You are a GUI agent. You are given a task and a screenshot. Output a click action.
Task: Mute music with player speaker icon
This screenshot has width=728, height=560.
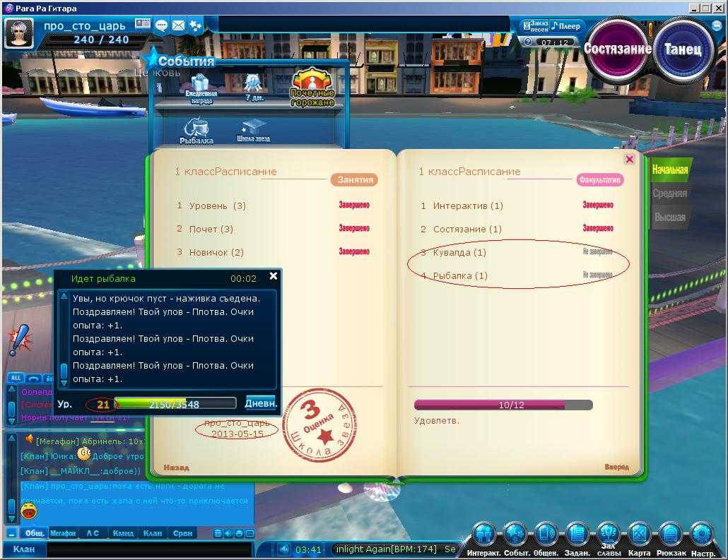tap(283, 549)
